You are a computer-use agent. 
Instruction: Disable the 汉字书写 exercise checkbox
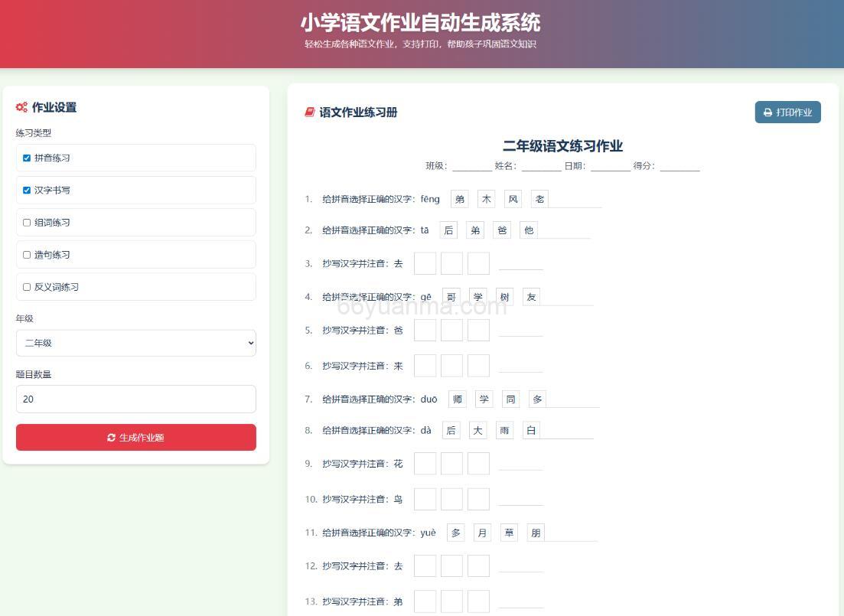pyautogui.click(x=25, y=190)
